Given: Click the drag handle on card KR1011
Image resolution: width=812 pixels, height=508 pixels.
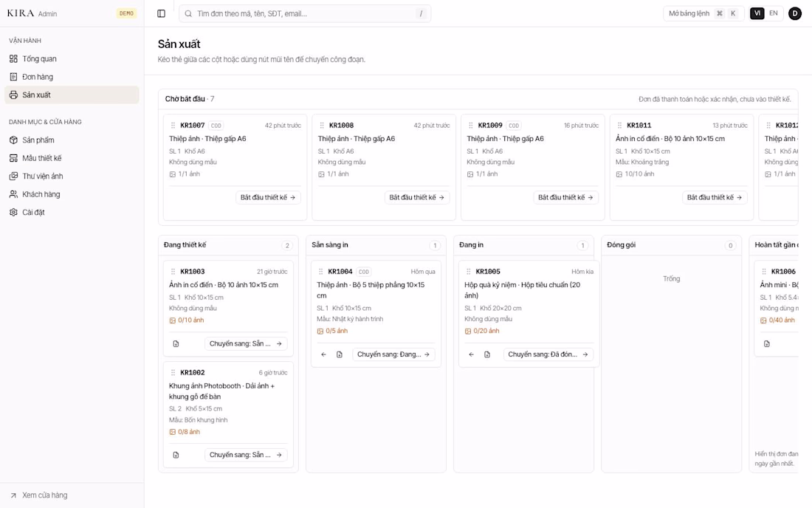Looking at the screenshot, I should click(619, 126).
